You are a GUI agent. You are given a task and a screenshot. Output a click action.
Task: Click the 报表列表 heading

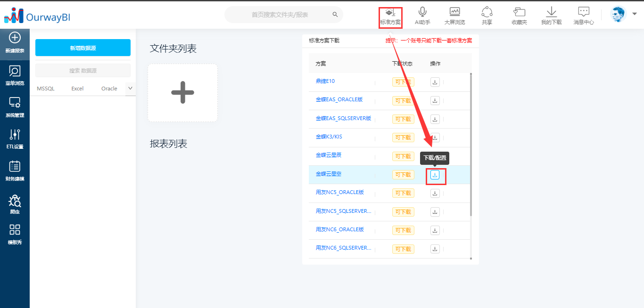coord(168,144)
